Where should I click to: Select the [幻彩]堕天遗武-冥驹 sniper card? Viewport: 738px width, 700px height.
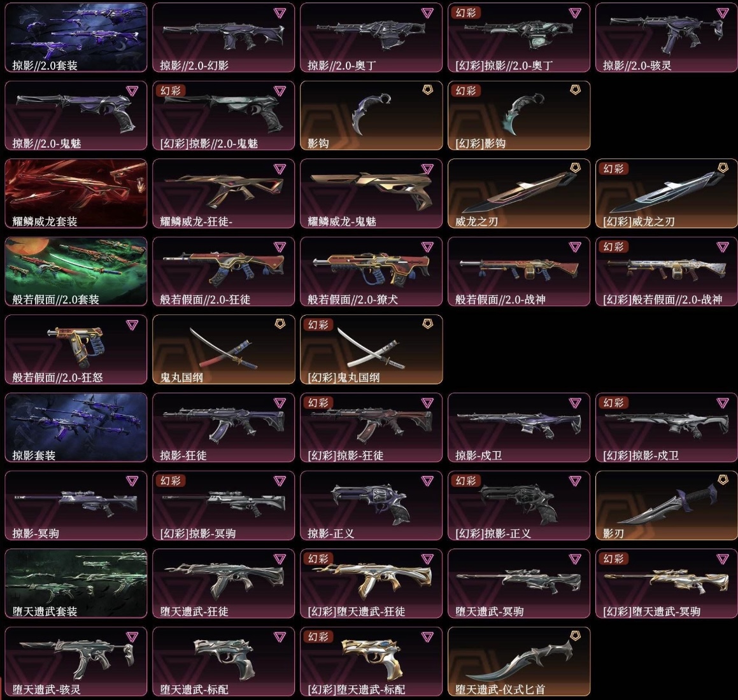click(x=667, y=584)
